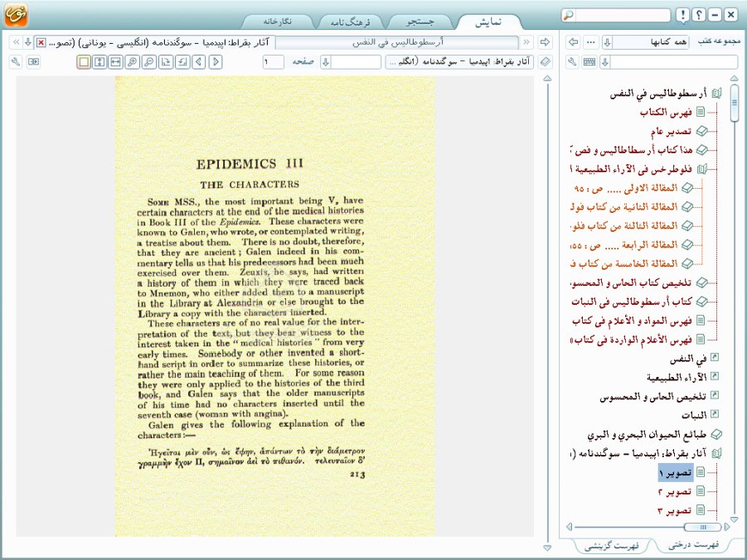Open المقالة الاولى tree entry

click(x=626, y=188)
